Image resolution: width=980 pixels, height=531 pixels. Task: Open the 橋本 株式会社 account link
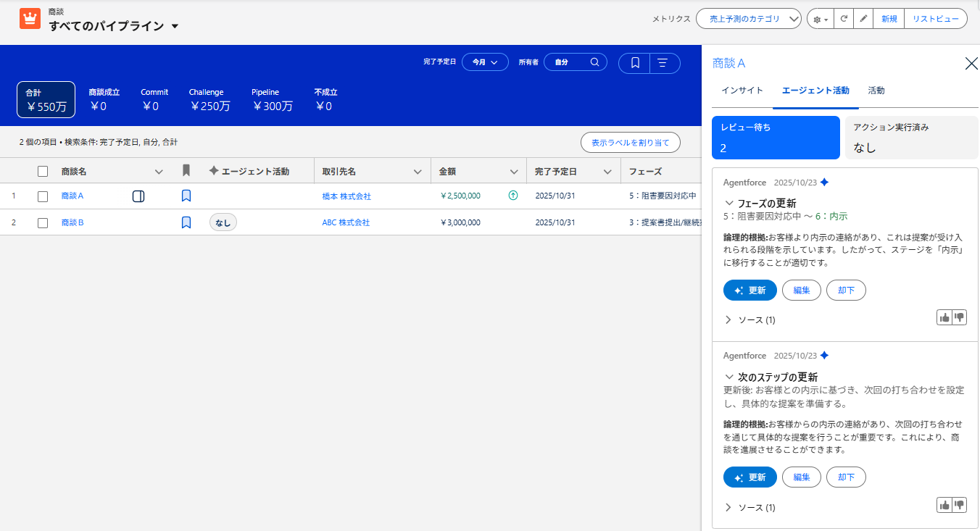click(x=346, y=196)
